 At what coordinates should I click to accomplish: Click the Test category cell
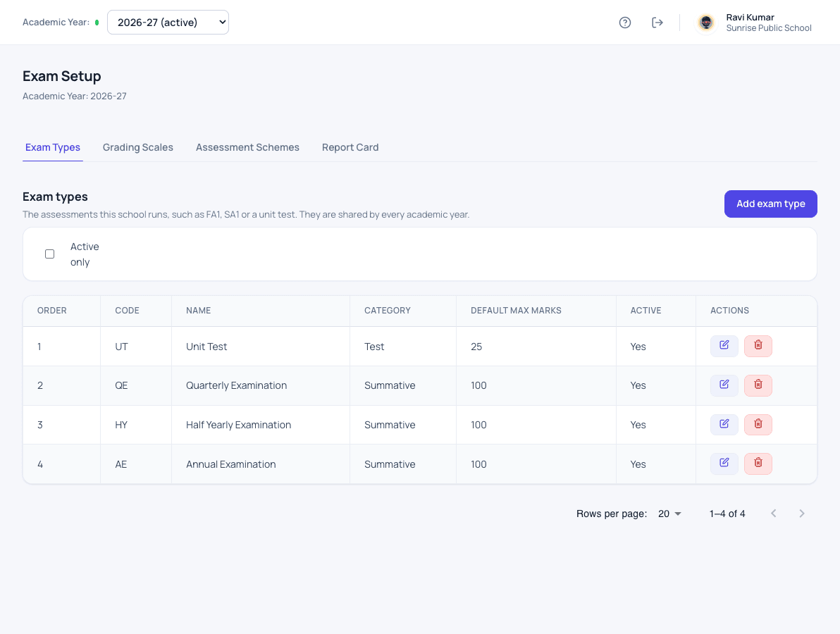tap(403, 347)
